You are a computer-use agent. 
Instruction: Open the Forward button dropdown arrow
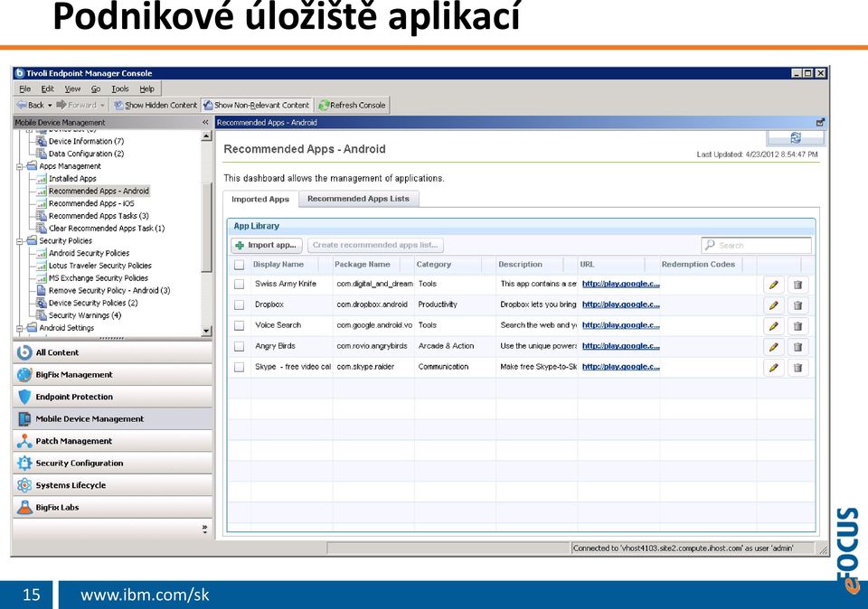pos(102,105)
